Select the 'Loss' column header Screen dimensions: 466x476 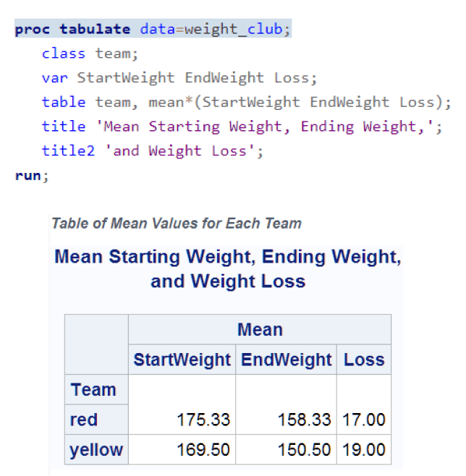(364, 360)
